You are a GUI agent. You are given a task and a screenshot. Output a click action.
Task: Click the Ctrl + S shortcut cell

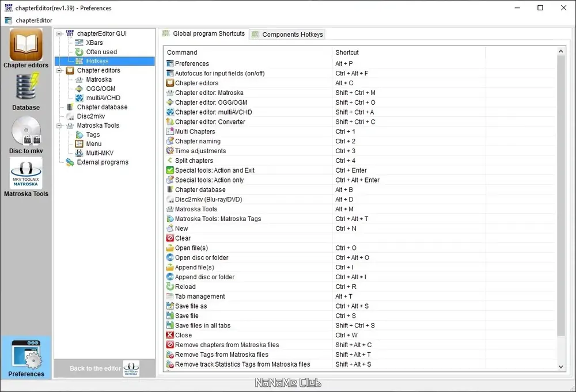click(409, 315)
